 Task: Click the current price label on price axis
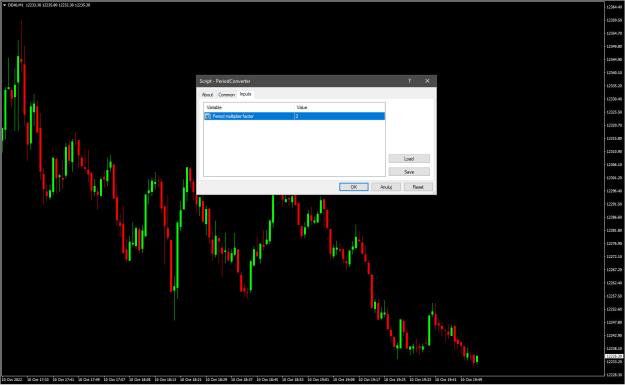614,356
